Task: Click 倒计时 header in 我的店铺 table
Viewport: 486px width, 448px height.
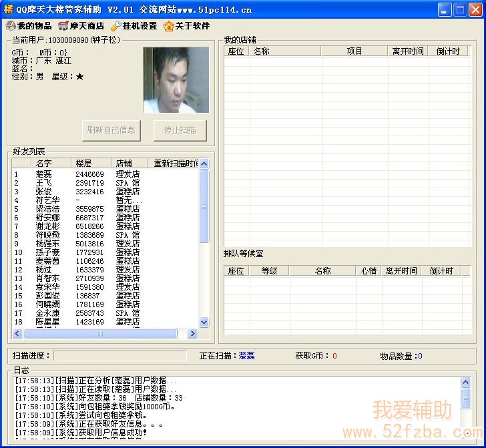Action: click(x=448, y=51)
